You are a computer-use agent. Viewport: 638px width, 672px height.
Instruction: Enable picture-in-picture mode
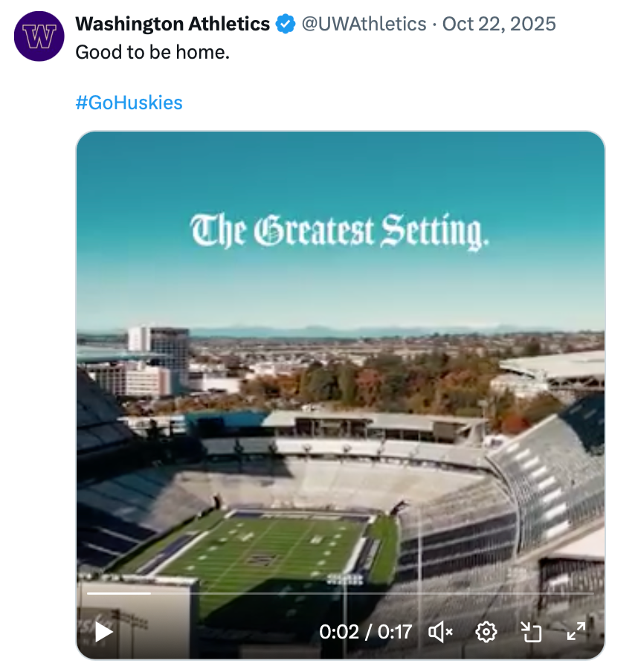pos(531,632)
